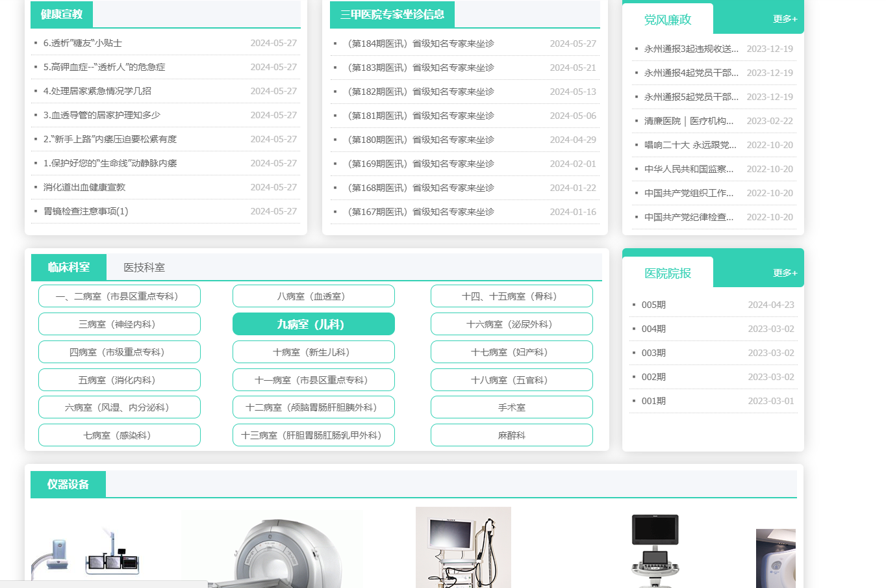Open 中华人民共和国监察 news item
The width and height of the screenshot is (886, 588).
click(689, 170)
